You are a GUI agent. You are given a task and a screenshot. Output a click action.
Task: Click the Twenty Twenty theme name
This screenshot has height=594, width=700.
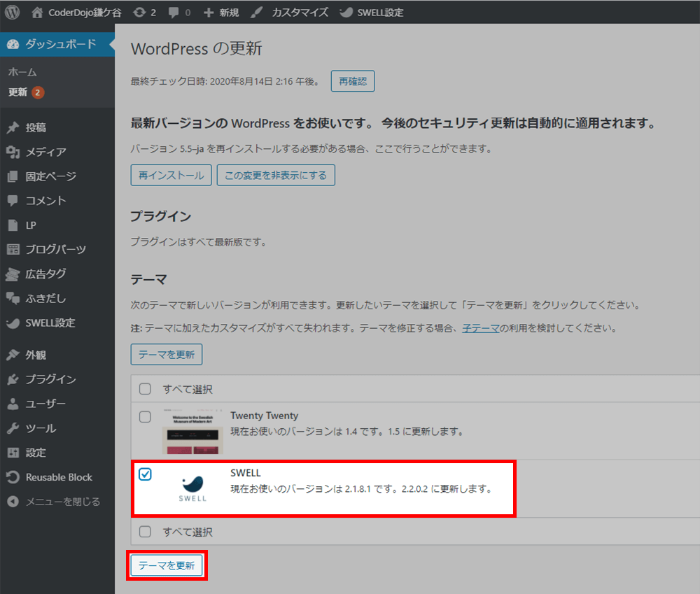265,416
